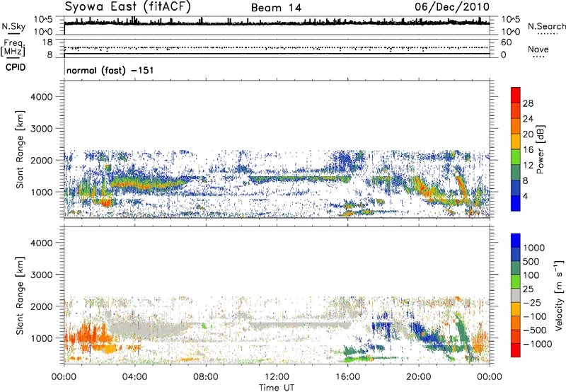Click the "500" velocity colorbar value
This screenshot has height=392, width=566.
pos(531,262)
